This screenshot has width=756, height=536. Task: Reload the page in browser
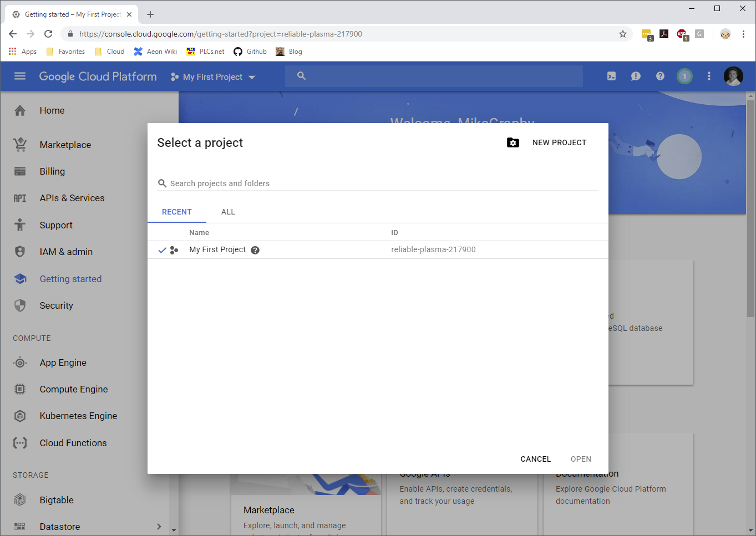tap(48, 34)
